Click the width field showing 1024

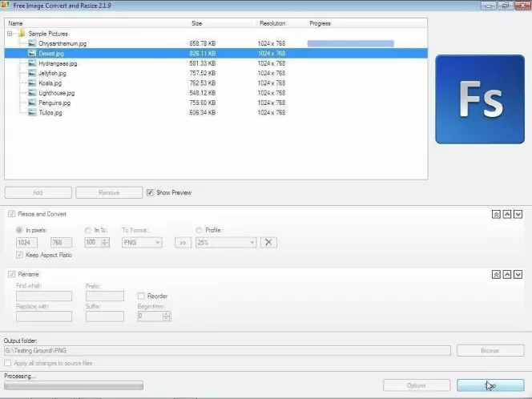pos(26,242)
